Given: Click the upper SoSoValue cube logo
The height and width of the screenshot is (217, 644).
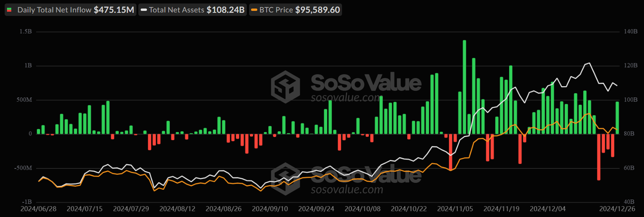Looking at the screenshot, I should click(285, 87).
